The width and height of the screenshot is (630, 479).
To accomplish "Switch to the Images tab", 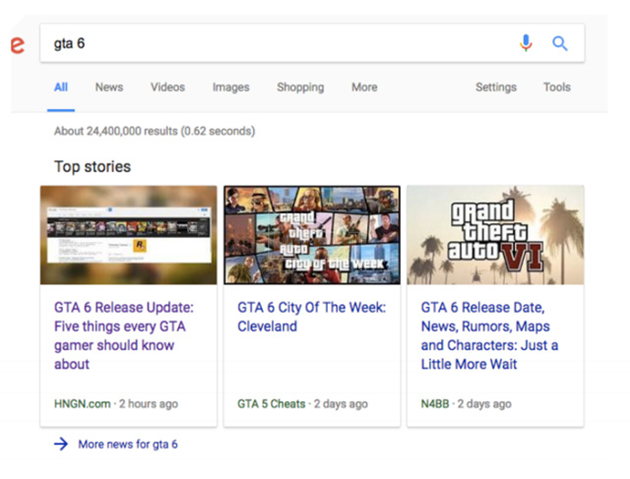I will 231,87.
